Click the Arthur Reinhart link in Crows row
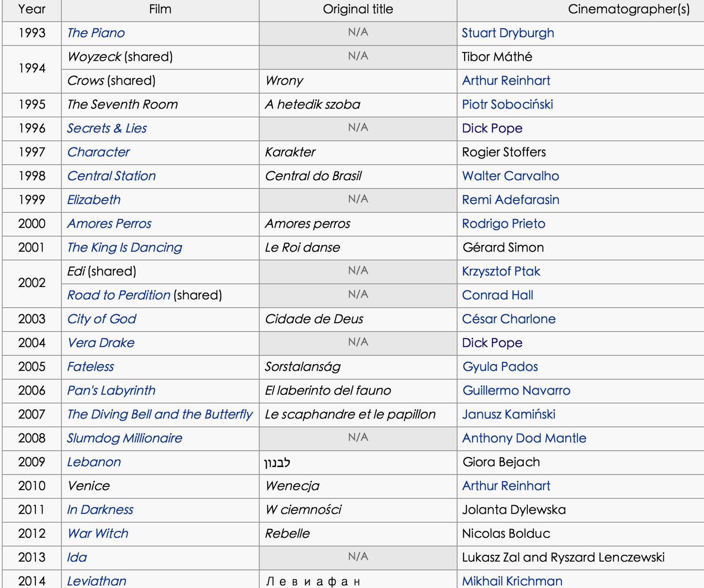Viewport: 704px width, 588px height. (x=506, y=81)
